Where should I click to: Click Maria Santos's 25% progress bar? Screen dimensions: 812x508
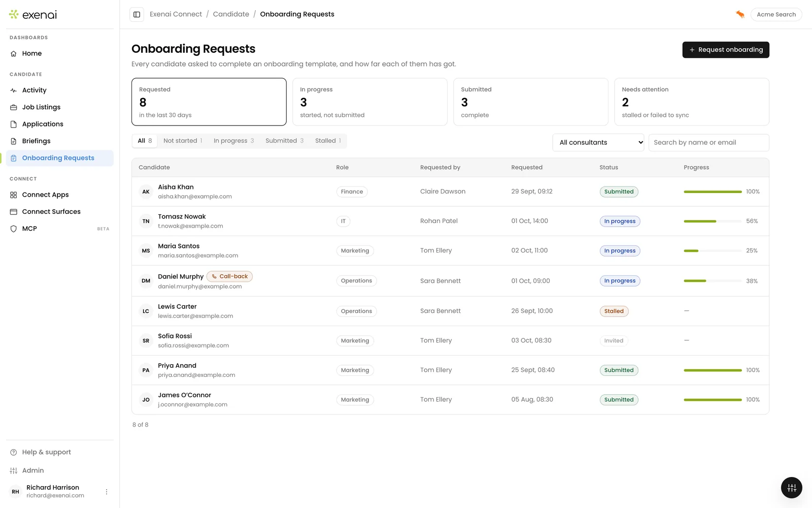pyautogui.click(x=713, y=251)
